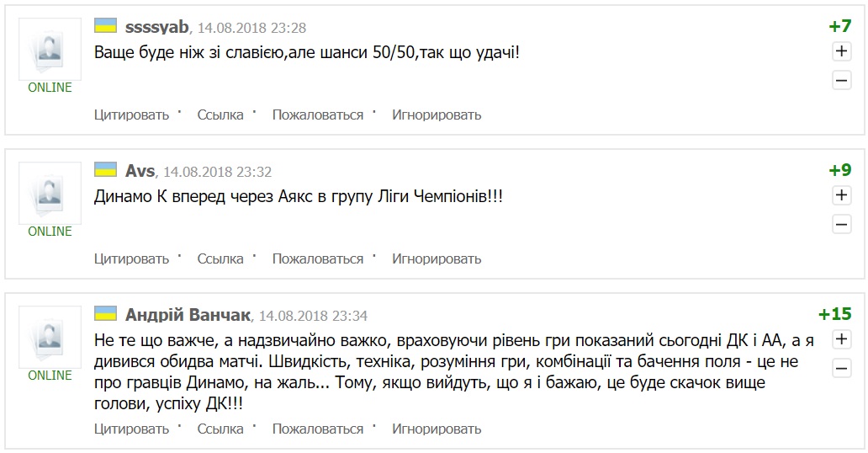868x453 pixels.
Task: Upvote the Avs comment with plus button
Action: [x=841, y=195]
